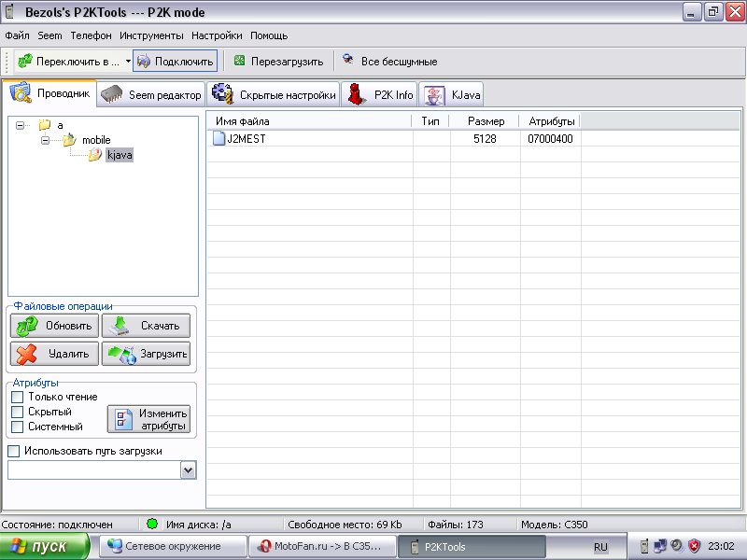Image resolution: width=747 pixels, height=560 pixels.
Task: Click the Атрибуты column header
Action: tap(550, 121)
